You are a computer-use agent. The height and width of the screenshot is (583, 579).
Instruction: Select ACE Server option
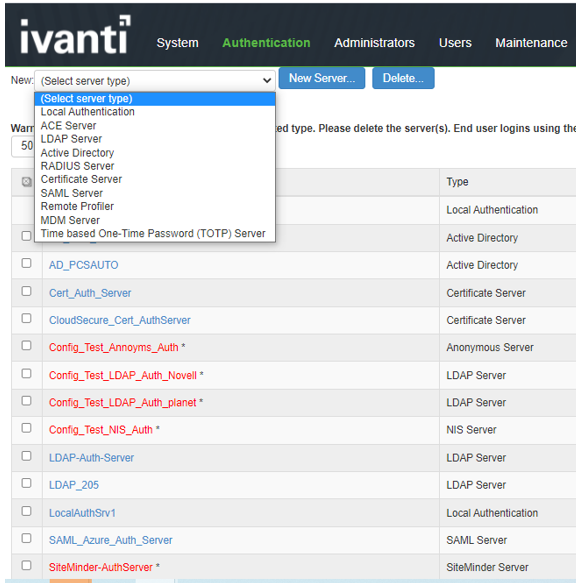(x=155, y=126)
